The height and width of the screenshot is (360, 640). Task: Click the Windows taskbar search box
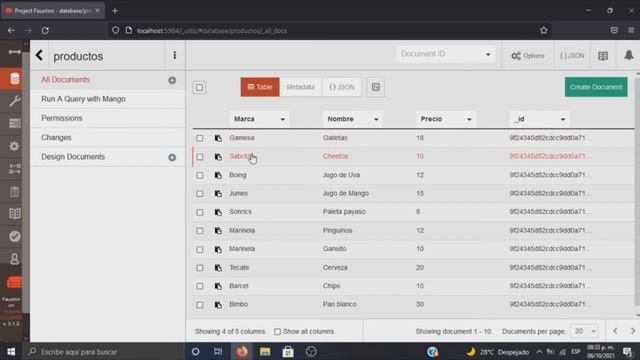[x=104, y=351]
